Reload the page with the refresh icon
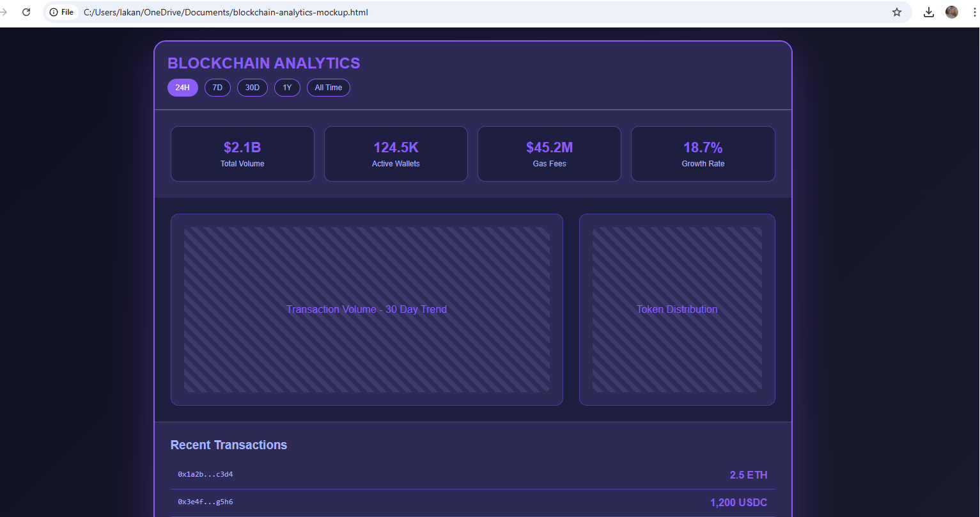 tap(26, 12)
